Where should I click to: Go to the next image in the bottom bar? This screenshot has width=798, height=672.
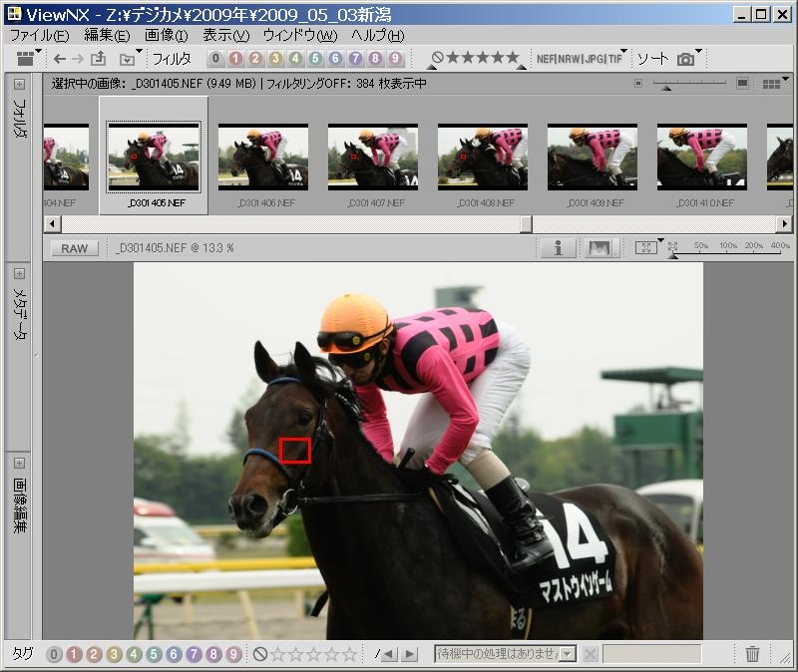[x=409, y=654]
